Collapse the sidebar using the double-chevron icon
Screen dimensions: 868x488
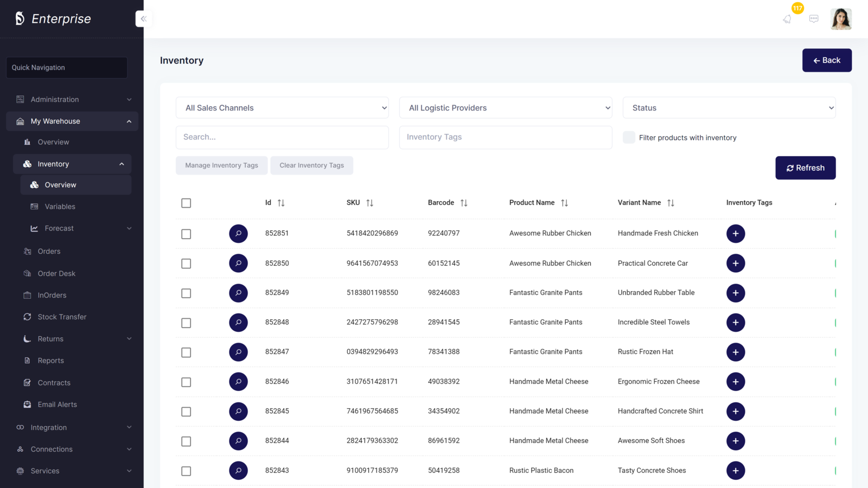(x=144, y=18)
